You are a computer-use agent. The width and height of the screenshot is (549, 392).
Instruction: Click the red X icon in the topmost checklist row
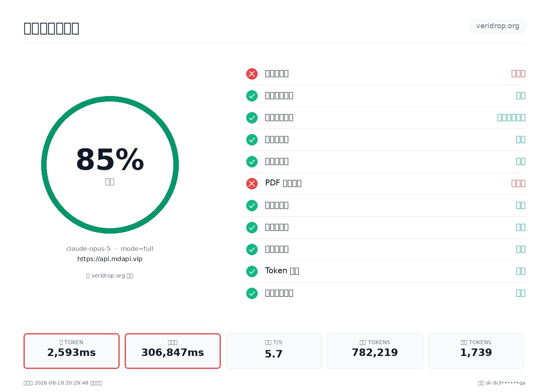pos(252,74)
